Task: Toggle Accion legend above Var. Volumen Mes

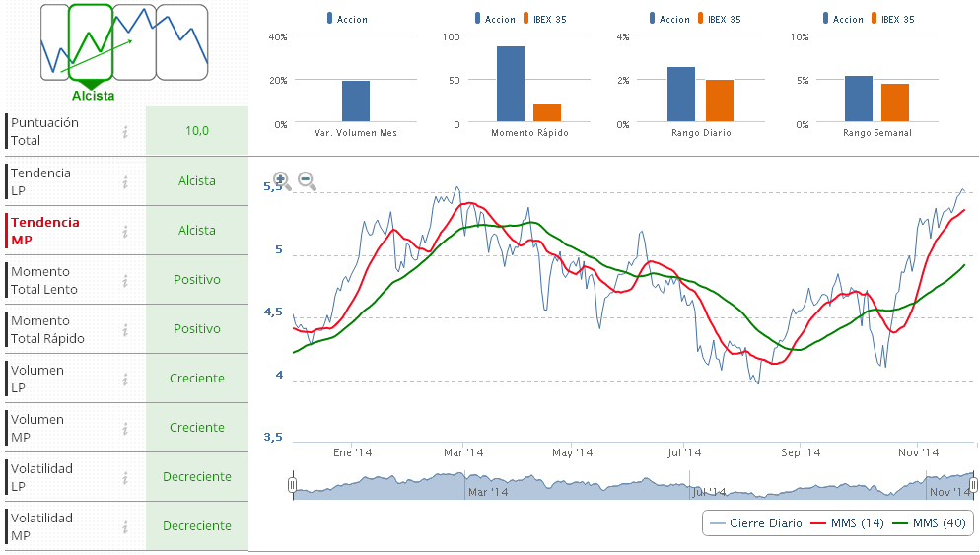Action: click(346, 19)
